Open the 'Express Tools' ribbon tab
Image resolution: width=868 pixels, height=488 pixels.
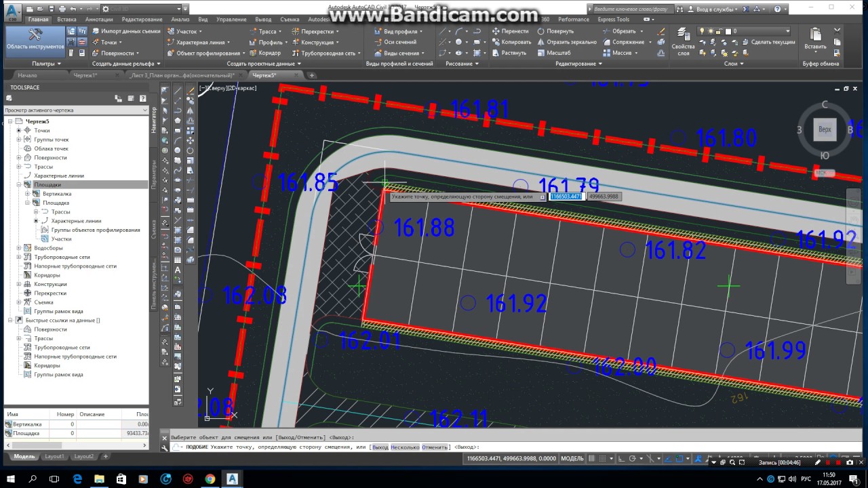614,20
